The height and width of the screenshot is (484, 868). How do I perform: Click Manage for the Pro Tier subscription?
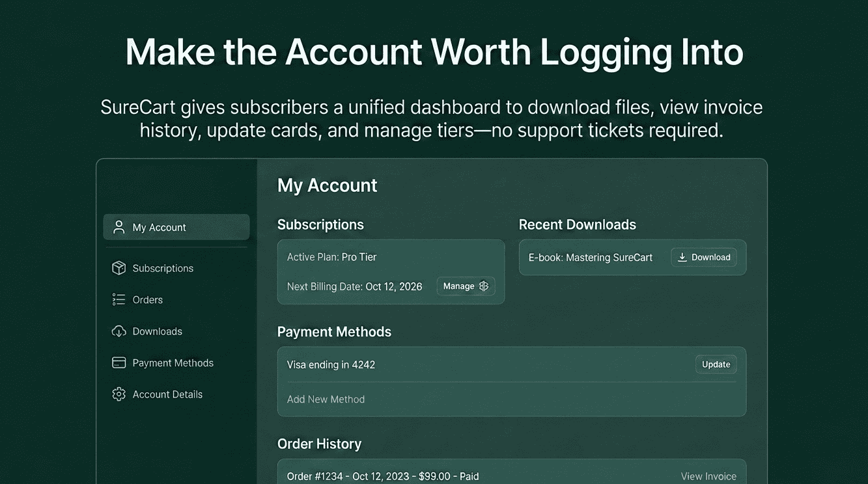tap(466, 286)
